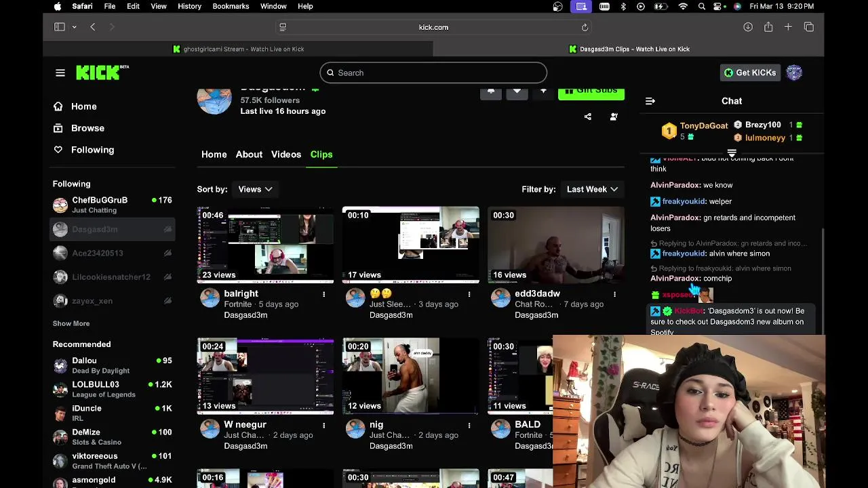Open recommended channel LOLBULL03
Screen dimensions: 868x488
113,389
